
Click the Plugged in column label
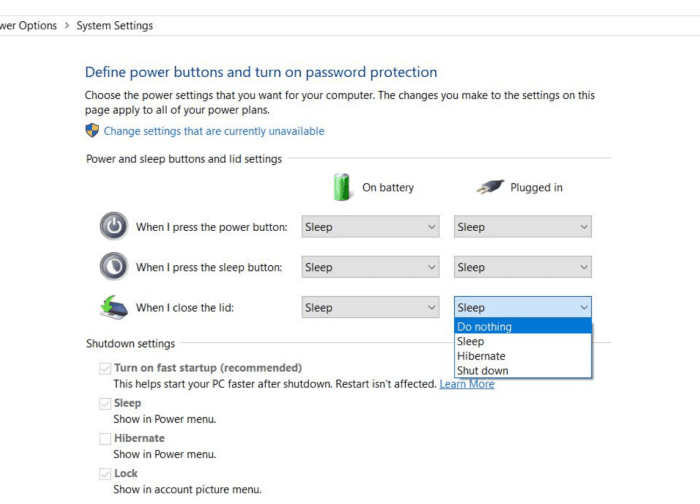pos(536,187)
